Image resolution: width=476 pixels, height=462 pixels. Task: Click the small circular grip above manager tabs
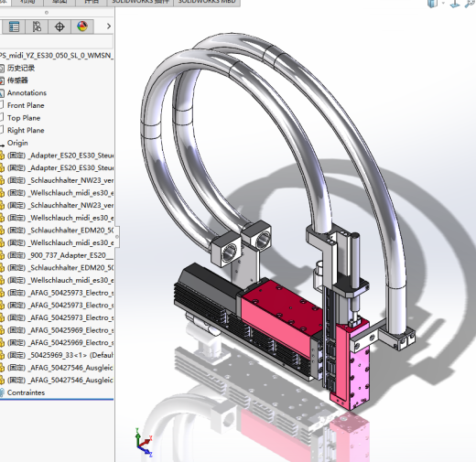(47, 13)
